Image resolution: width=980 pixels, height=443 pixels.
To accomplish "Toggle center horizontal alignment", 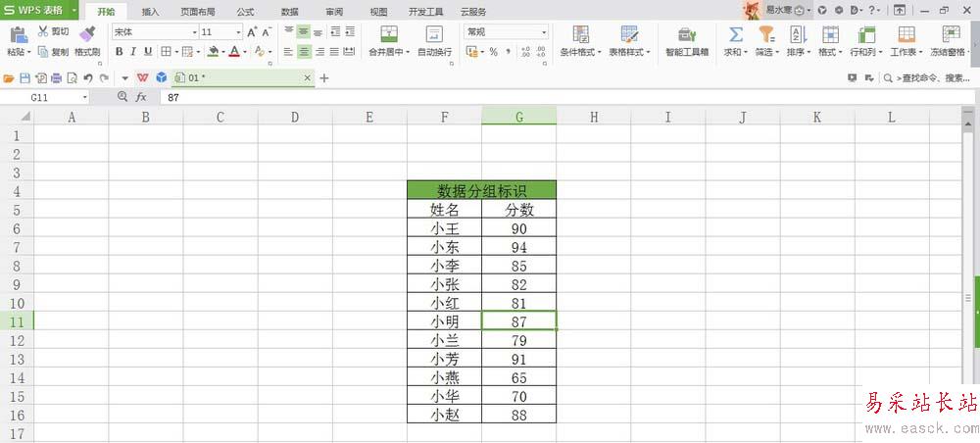I will 304,52.
